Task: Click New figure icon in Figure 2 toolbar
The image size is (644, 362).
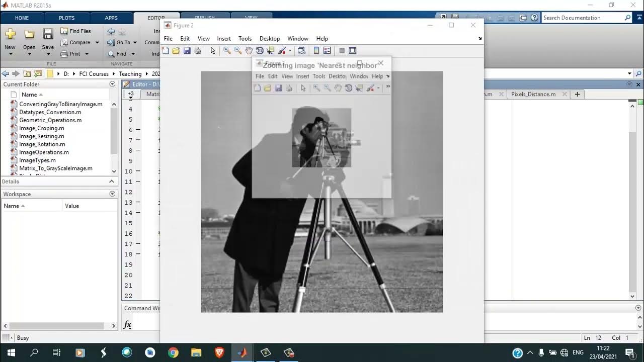Action: pyautogui.click(x=166, y=51)
